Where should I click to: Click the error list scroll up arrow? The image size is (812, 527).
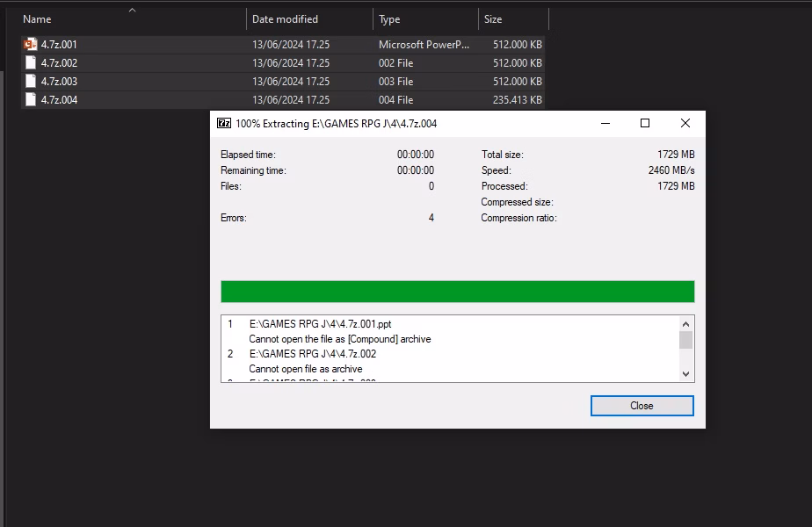coord(685,324)
